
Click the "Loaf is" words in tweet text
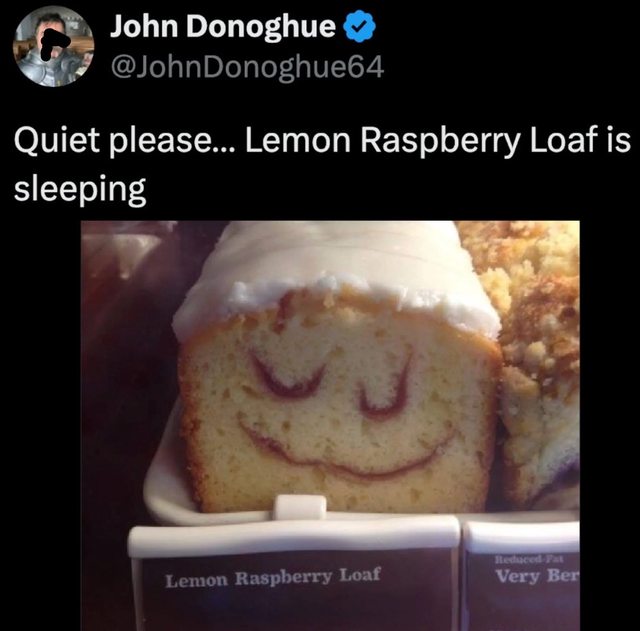click(x=580, y=140)
